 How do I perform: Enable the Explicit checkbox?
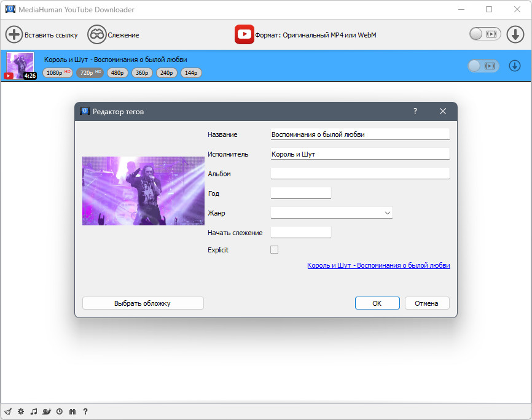point(274,250)
